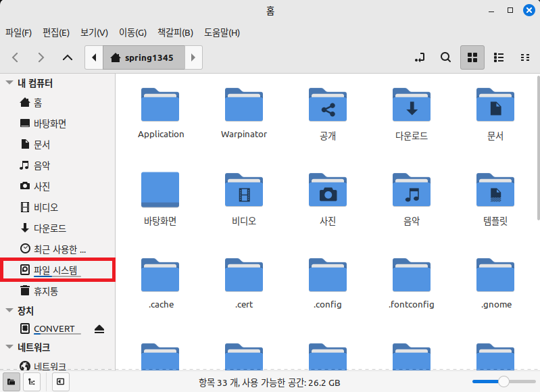The height and width of the screenshot is (392, 540).
Task: Open 보기(V) menu
Action: click(x=94, y=32)
